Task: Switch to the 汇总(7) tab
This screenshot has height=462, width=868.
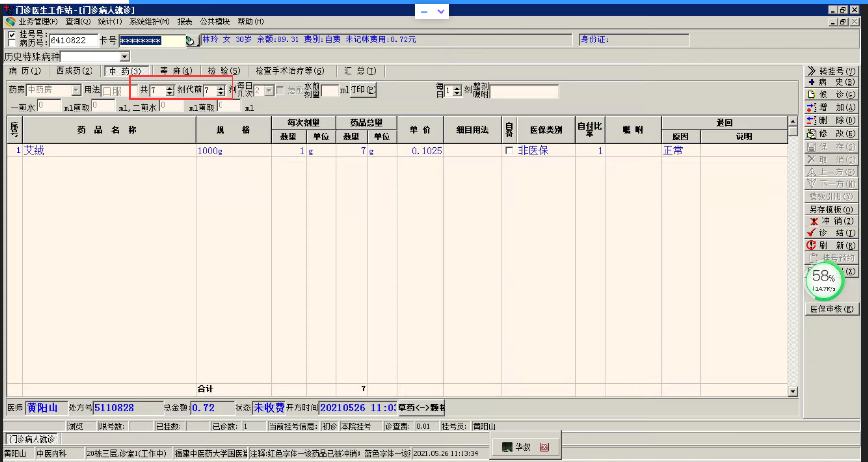Action: pos(360,71)
